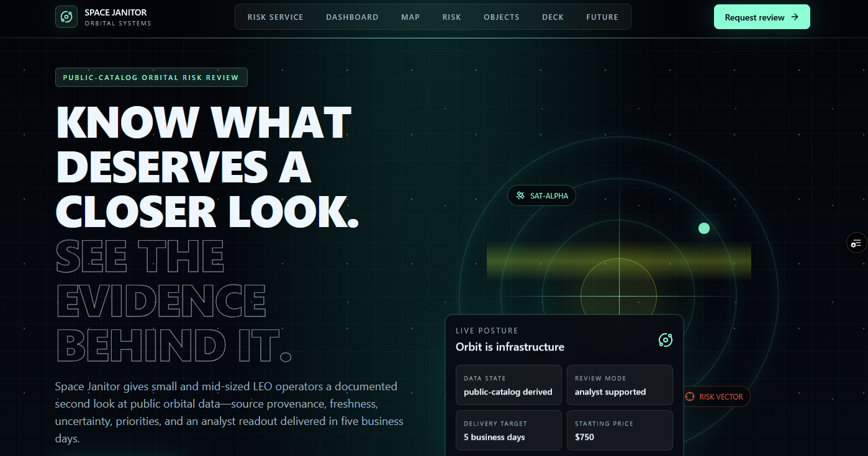Click the Space Janitor orbit logo icon
Viewport: 868px width, 456px height.
(66, 17)
